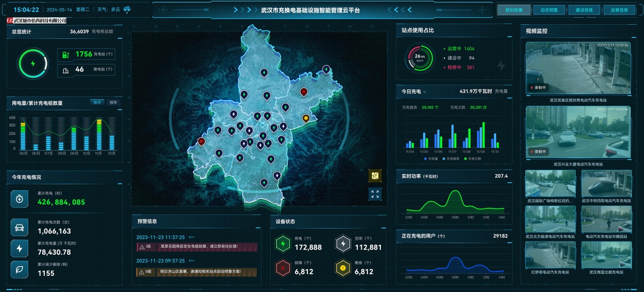Click the yellow offline hexagon status icon
The height and width of the screenshot is (292, 644).
point(343,268)
